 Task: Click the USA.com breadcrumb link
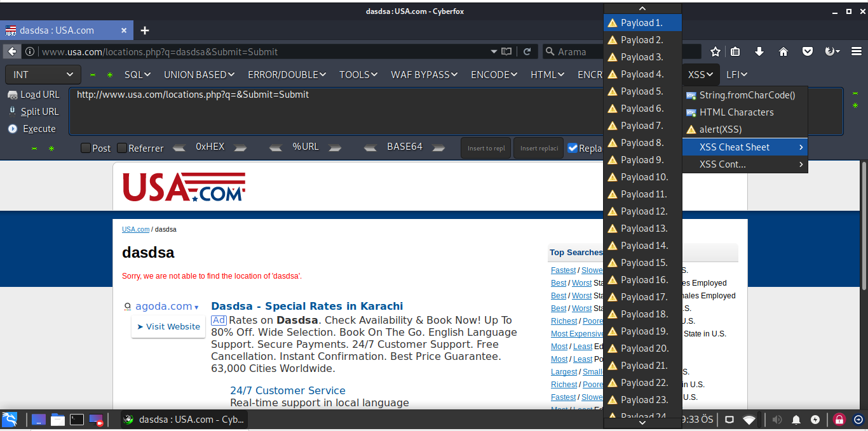(135, 229)
